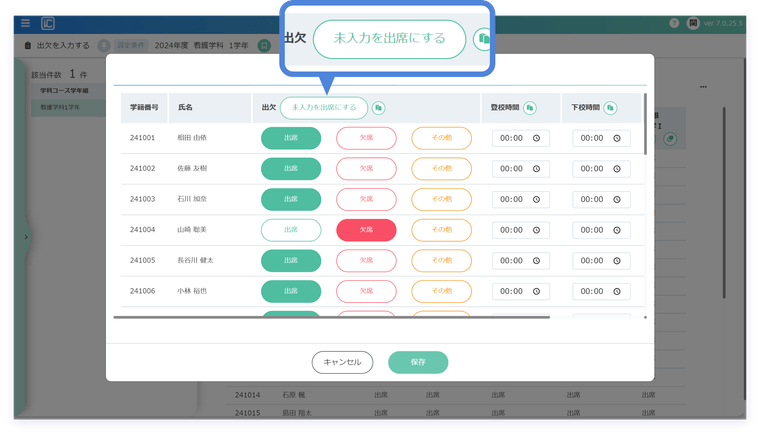
Task: Expand the left side panel chevron
Action: (x=26, y=237)
